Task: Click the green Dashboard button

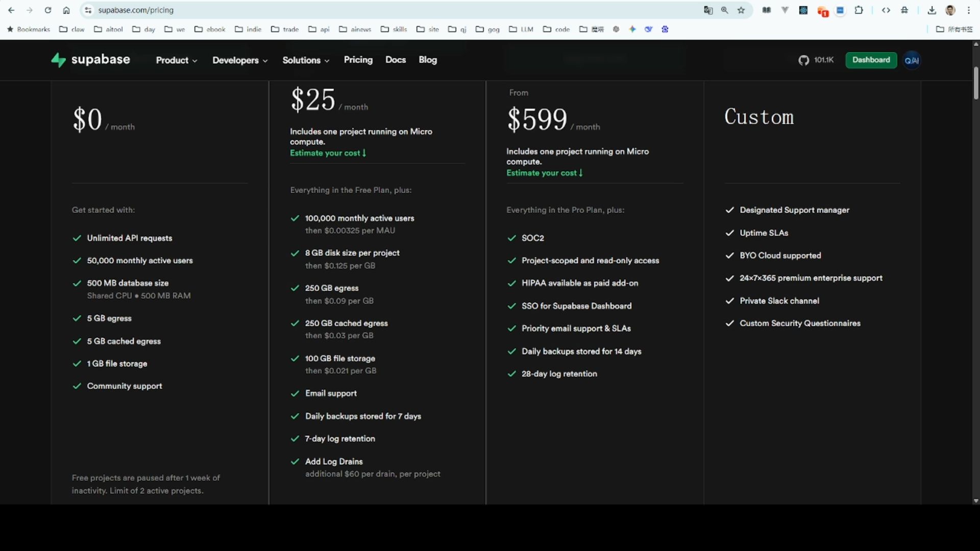Action: point(871,60)
